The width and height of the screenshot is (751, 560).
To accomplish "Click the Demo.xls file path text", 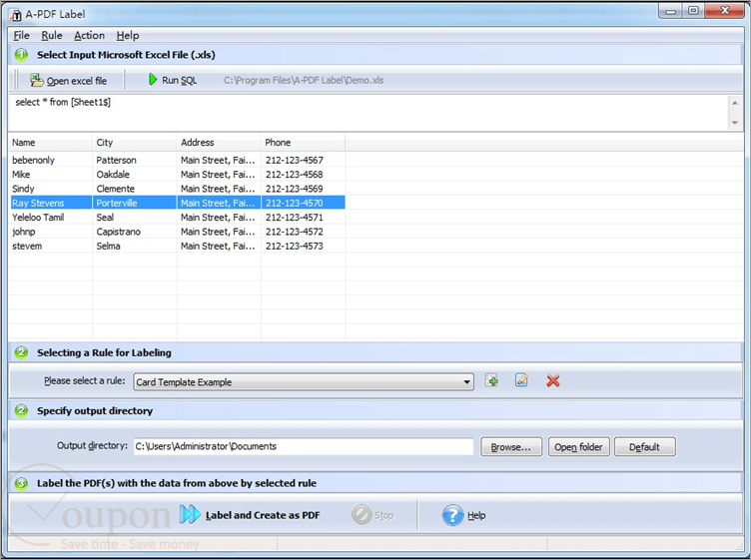I will click(304, 80).
